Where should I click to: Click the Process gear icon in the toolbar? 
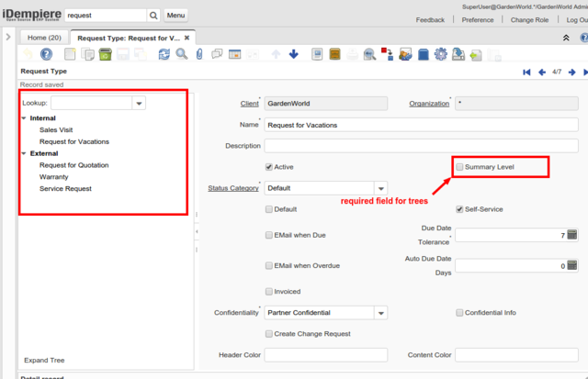(441, 54)
